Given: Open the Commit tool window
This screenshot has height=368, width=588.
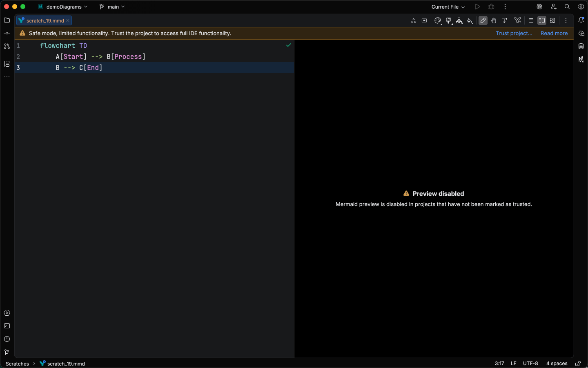Looking at the screenshot, I should click(7, 33).
